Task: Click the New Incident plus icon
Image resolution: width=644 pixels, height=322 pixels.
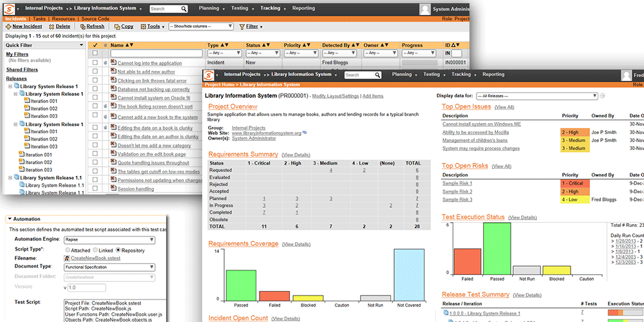Action: (8, 26)
